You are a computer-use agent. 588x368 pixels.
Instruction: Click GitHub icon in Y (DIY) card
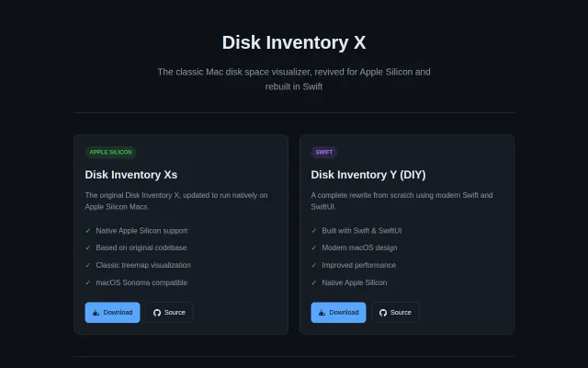(383, 313)
